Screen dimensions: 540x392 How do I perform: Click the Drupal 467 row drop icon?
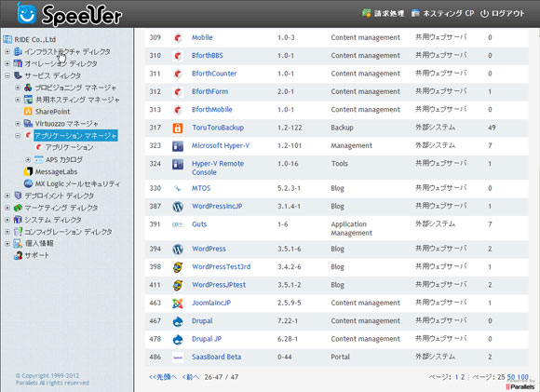point(177,321)
